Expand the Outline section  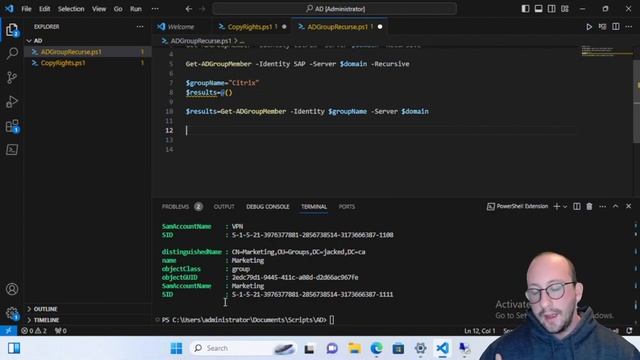point(45,309)
